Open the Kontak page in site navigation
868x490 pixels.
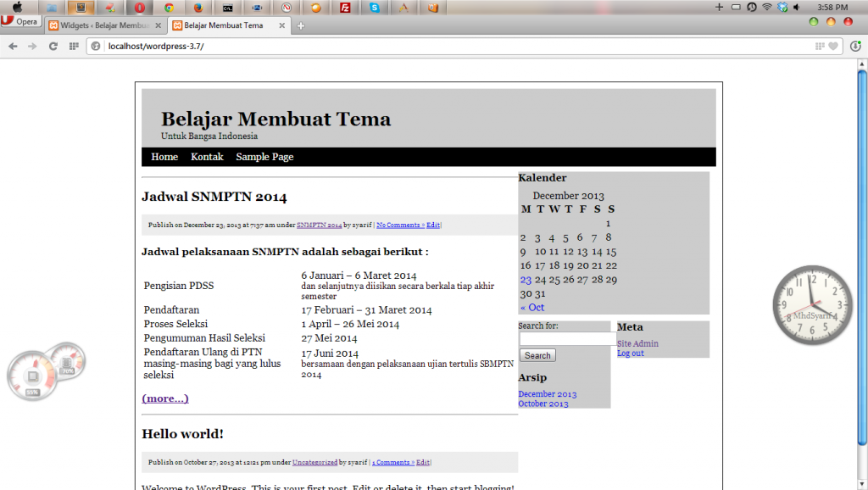[x=207, y=157]
